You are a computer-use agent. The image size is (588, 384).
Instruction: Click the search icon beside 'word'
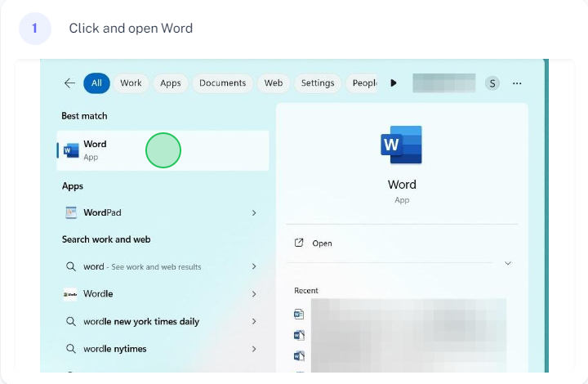71,266
